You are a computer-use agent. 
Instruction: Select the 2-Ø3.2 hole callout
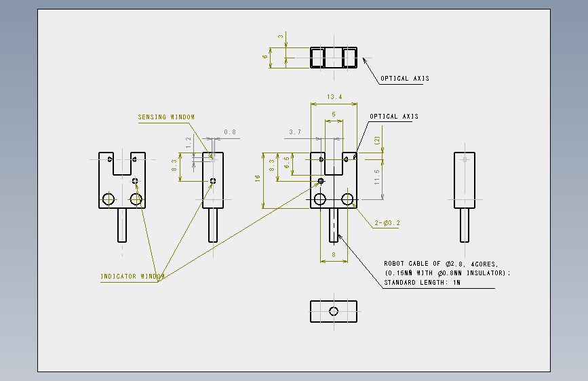pyautogui.click(x=387, y=223)
